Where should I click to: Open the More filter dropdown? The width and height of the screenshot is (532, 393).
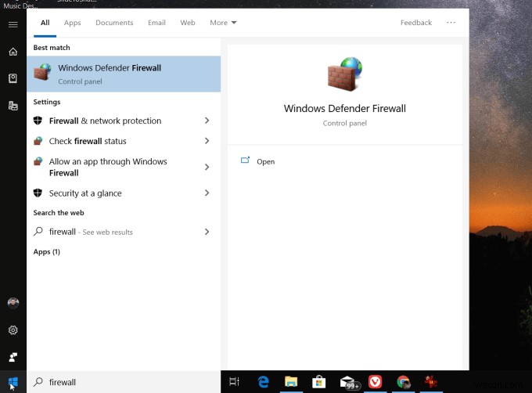tap(223, 23)
